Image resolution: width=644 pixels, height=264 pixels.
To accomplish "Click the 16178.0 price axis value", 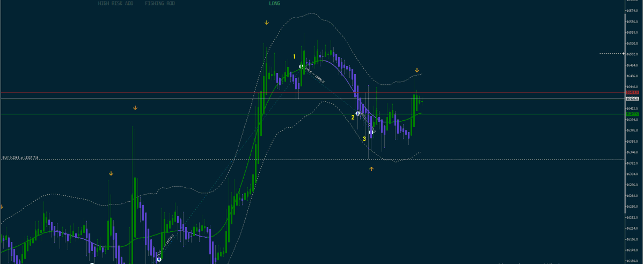I will [632, 250].
